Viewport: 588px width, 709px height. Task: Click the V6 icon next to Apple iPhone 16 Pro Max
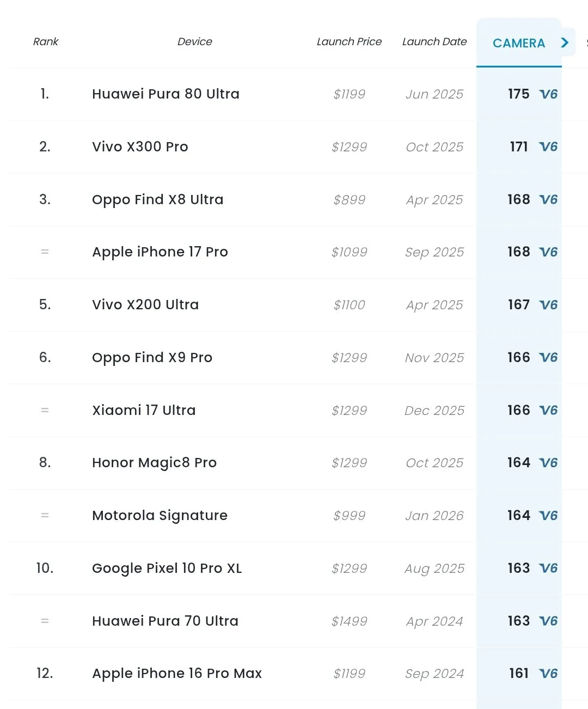point(549,673)
